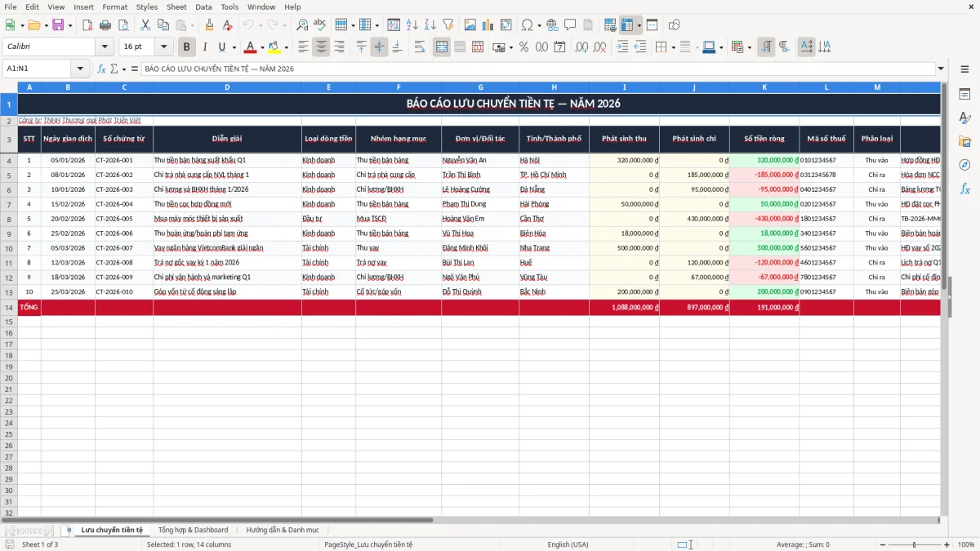Open the Sheet menu
The width and height of the screenshot is (980, 551).
[176, 7]
